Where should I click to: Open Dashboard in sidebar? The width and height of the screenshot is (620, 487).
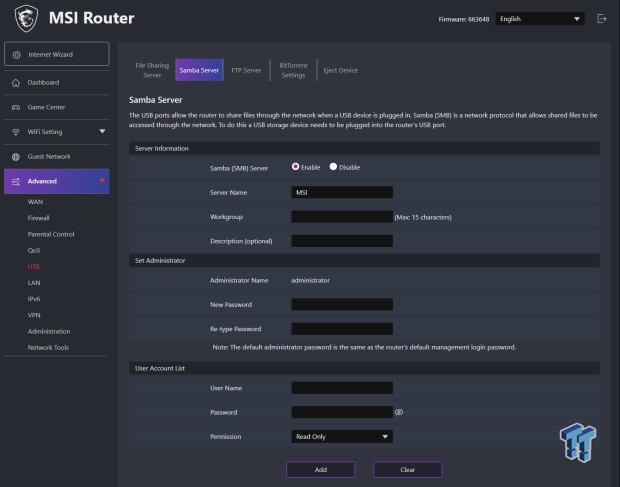[57, 83]
